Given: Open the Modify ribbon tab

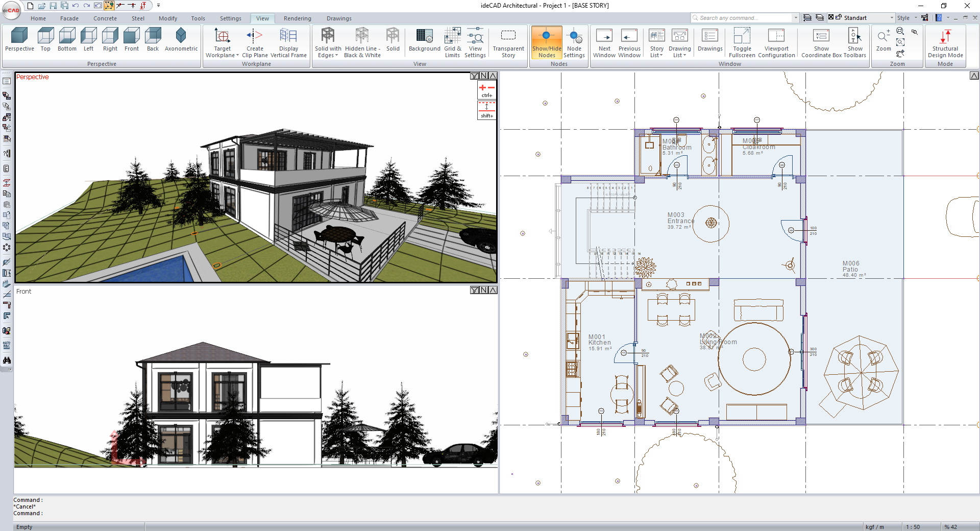Looking at the screenshot, I should [168, 18].
